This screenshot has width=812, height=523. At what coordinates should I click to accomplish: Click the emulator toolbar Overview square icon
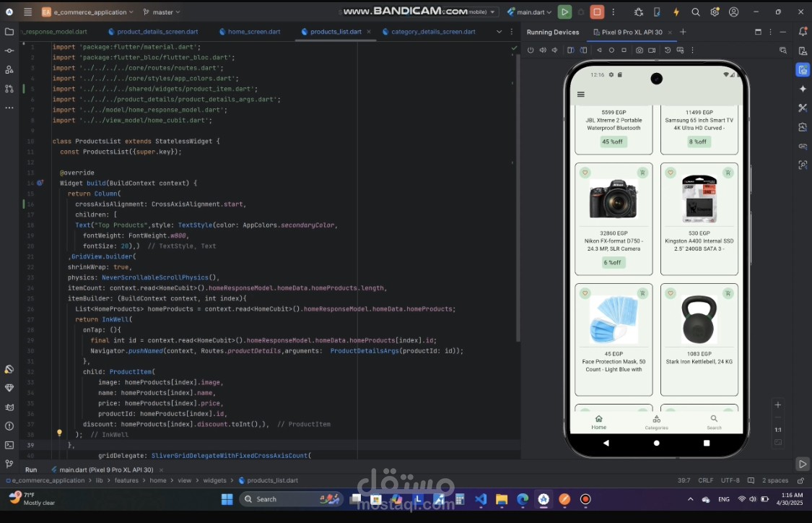coord(624,51)
